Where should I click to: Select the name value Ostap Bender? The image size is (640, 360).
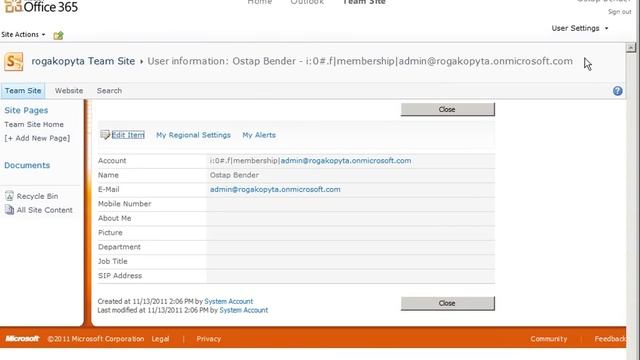click(x=234, y=175)
